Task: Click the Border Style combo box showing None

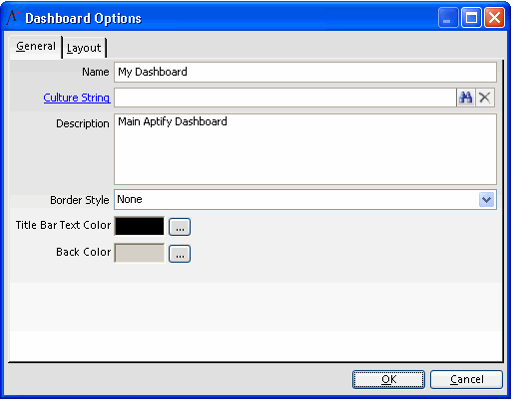Action: point(305,199)
